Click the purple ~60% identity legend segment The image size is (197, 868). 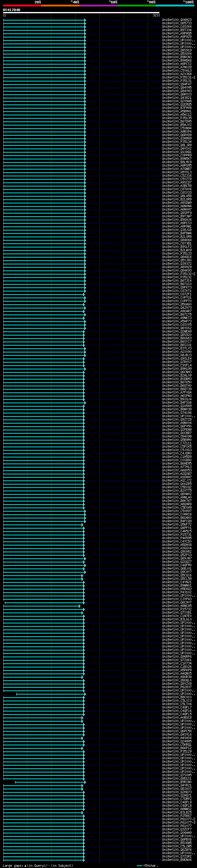[x=99, y=6]
